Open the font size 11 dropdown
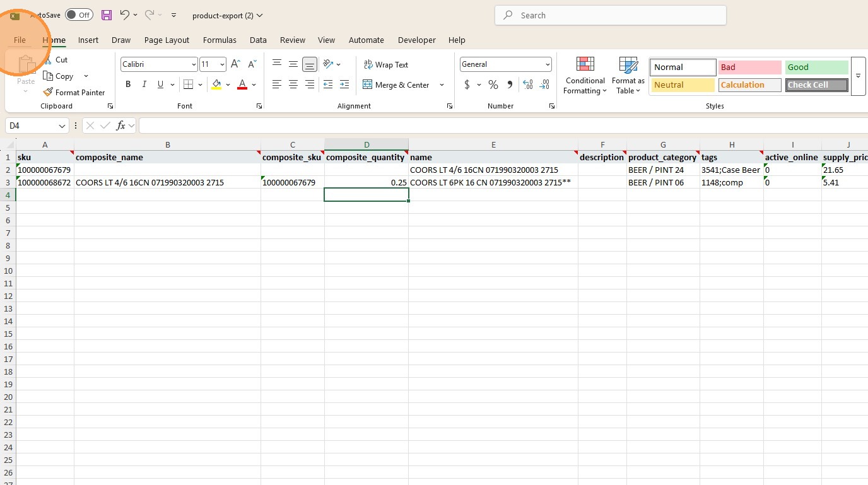868x485 pixels. tap(222, 64)
